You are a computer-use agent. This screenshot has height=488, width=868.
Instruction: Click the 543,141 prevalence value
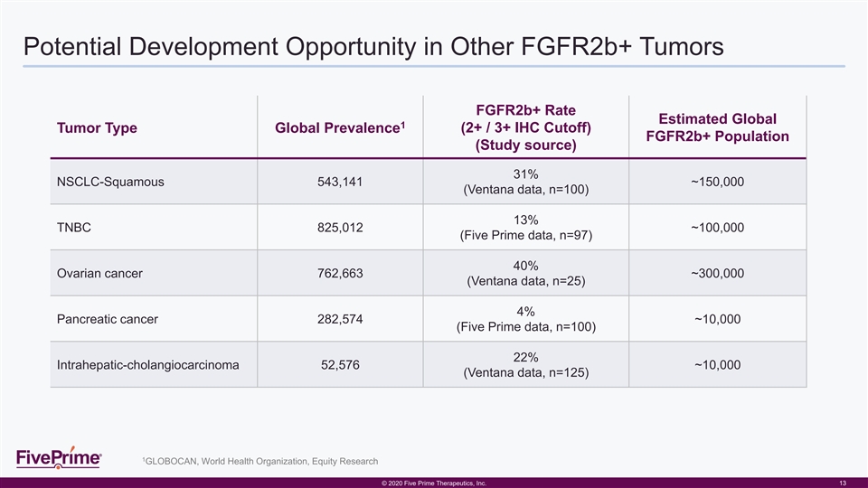[335, 182]
